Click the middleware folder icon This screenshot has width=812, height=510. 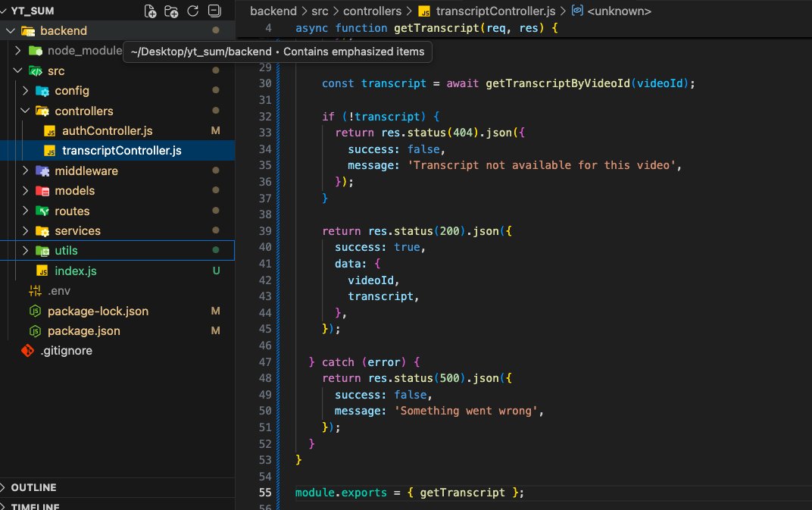(x=42, y=171)
